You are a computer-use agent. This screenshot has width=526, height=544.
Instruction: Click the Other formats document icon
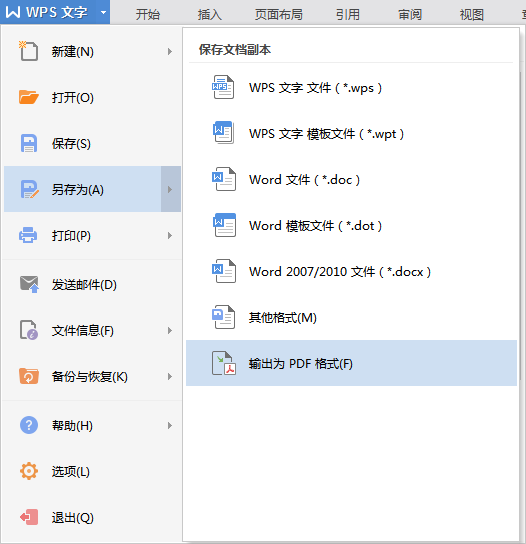(224, 317)
